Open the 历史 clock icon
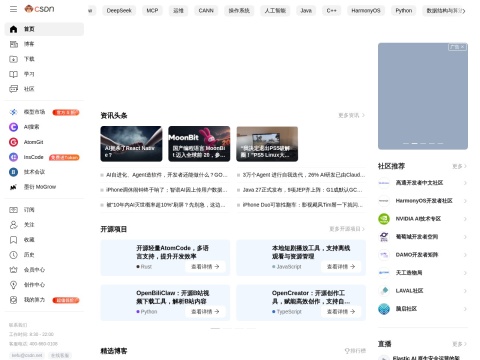 (x=13, y=255)
